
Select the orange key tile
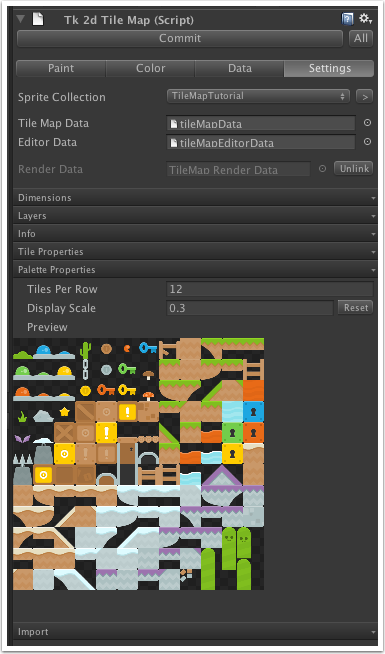(106, 390)
